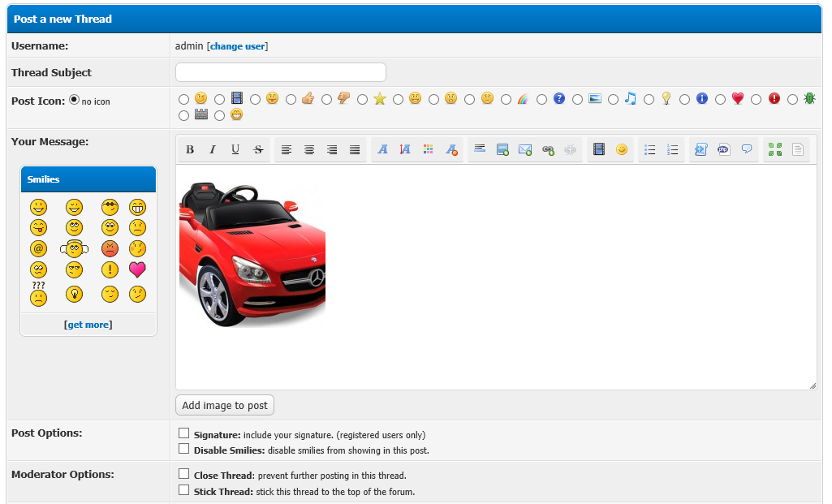The height and width of the screenshot is (504, 832).
Task: Justify the message text
Action: pos(355,149)
